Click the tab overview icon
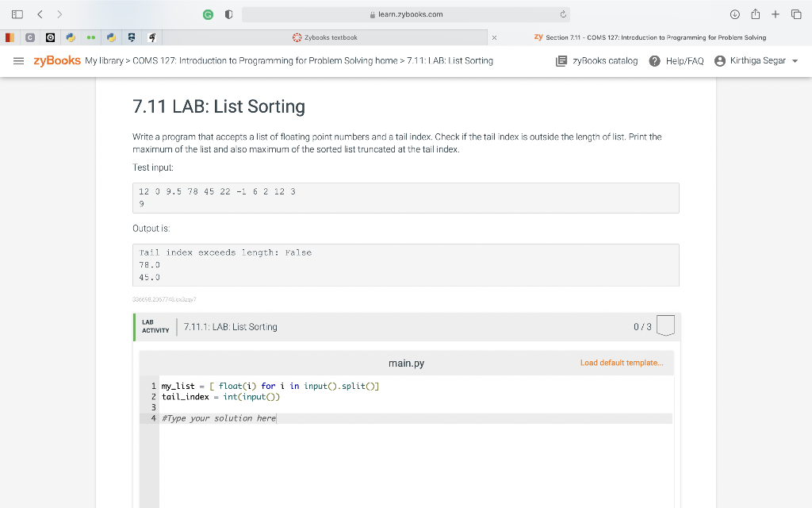The width and height of the screenshot is (812, 508). 795,13
